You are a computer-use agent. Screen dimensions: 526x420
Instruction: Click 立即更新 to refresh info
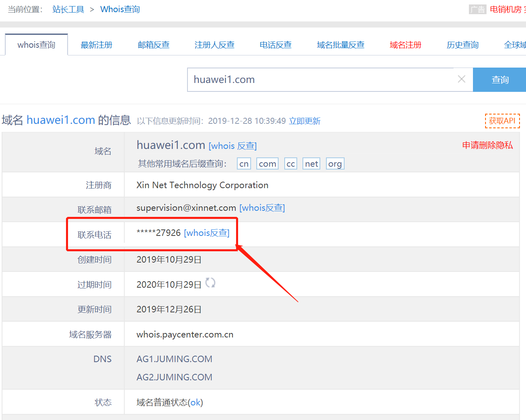(x=305, y=121)
